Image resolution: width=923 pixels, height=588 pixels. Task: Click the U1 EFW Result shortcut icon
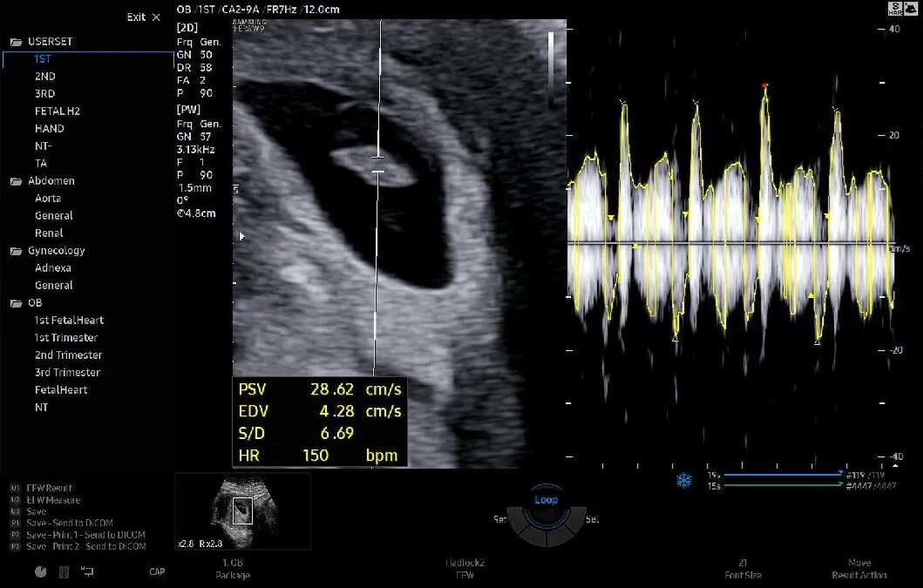point(16,488)
